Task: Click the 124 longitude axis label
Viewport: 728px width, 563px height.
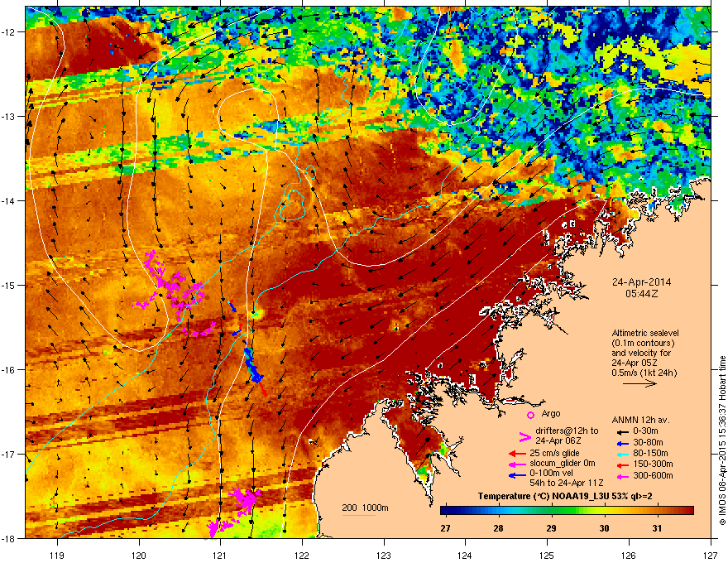Action: pyautogui.click(x=465, y=555)
